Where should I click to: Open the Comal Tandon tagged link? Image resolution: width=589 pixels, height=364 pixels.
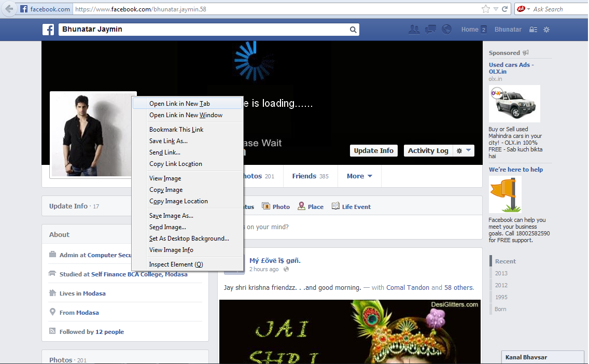coord(408,287)
